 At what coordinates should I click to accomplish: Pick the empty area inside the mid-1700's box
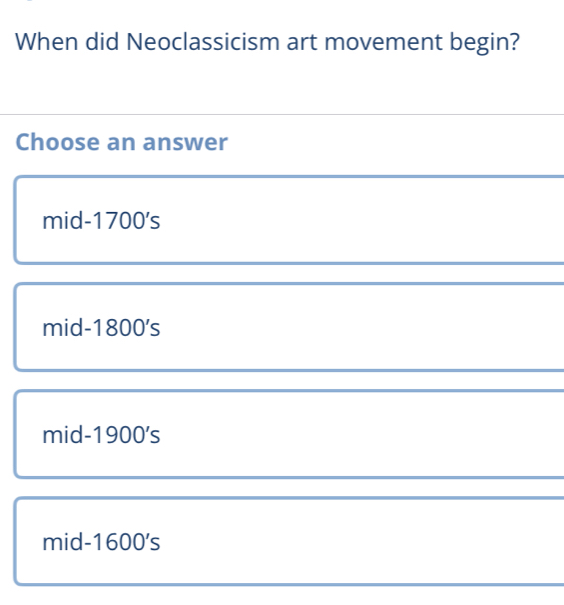(363, 220)
